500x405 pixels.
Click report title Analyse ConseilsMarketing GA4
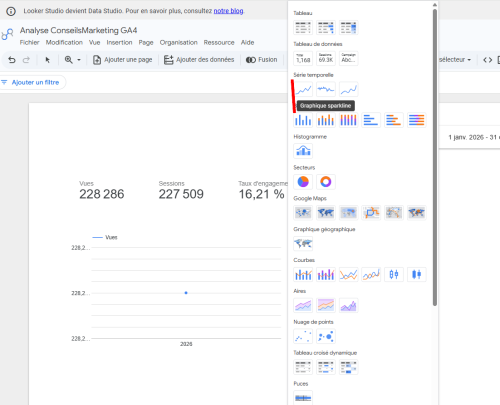tap(78, 30)
